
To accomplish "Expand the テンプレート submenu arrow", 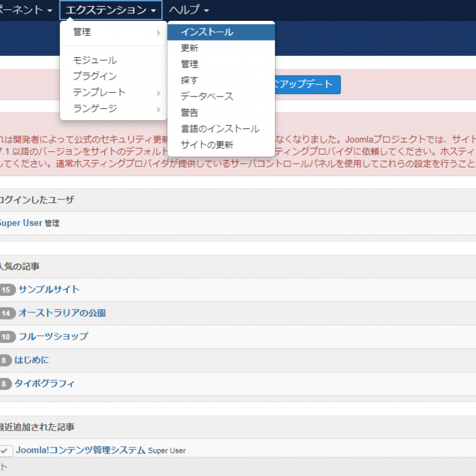I will click(x=158, y=93).
